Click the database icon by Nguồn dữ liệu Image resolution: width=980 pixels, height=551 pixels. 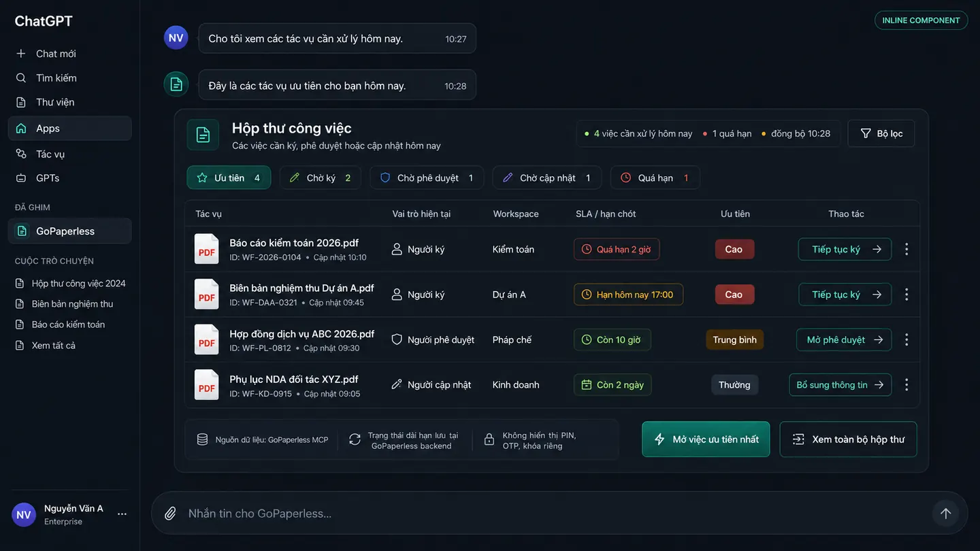pos(202,439)
